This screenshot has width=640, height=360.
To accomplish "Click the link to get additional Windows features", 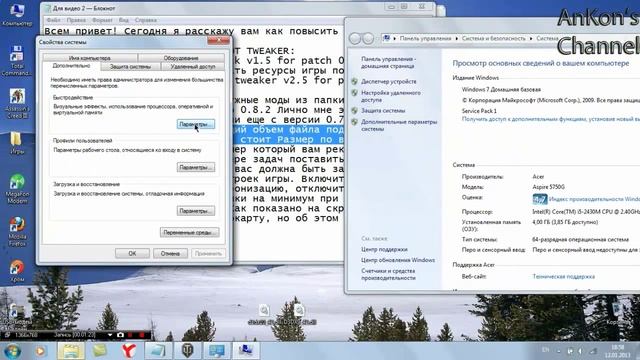I will point(551,119).
